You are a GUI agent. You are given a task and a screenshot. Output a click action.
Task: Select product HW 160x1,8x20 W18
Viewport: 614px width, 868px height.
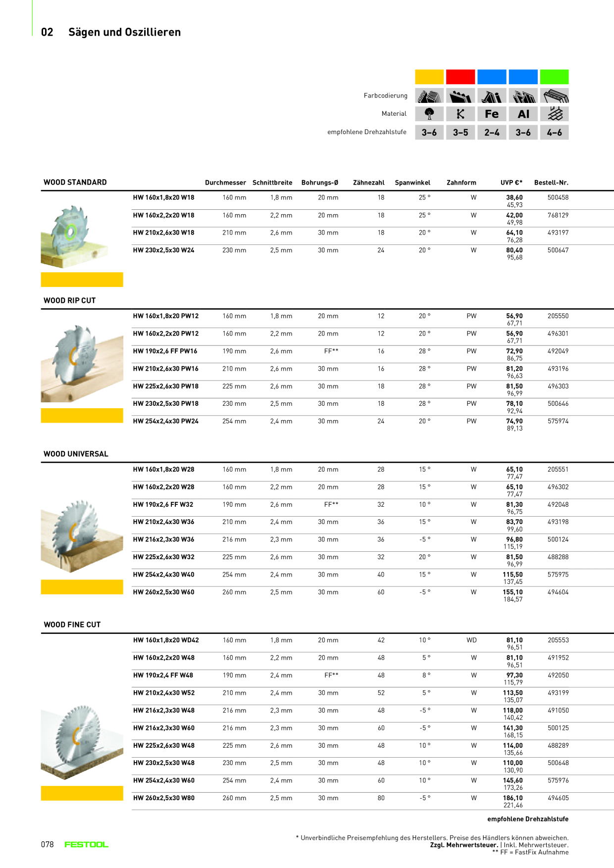click(x=164, y=197)
